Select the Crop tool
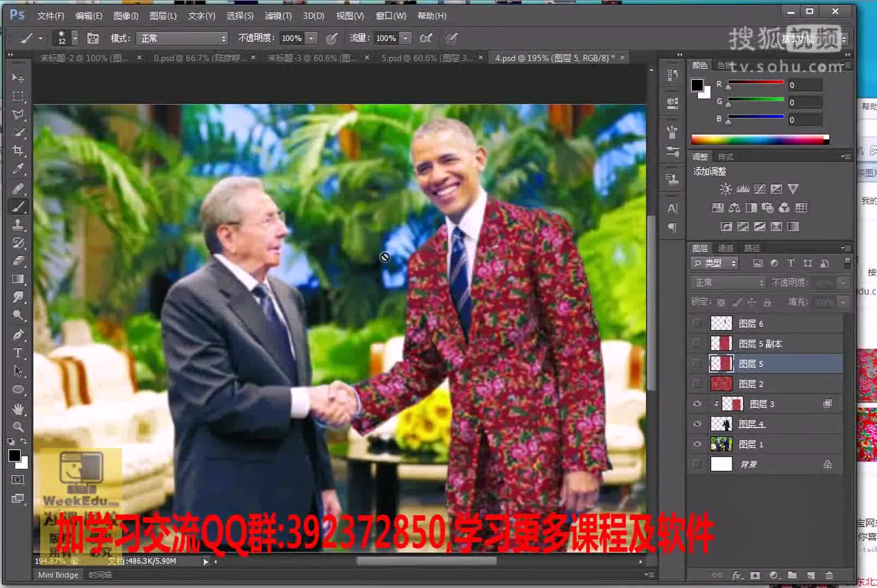 (18, 151)
